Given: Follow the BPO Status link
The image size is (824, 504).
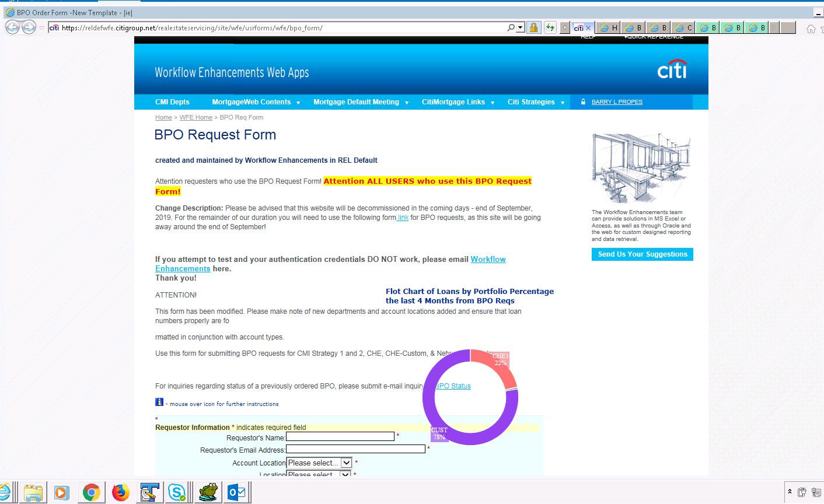Looking at the screenshot, I should click(x=453, y=386).
